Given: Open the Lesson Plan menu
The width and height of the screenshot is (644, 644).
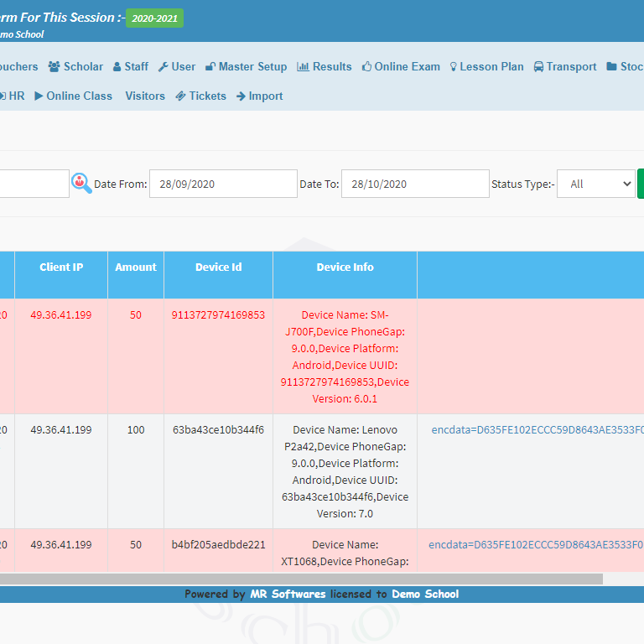Looking at the screenshot, I should [x=486, y=67].
